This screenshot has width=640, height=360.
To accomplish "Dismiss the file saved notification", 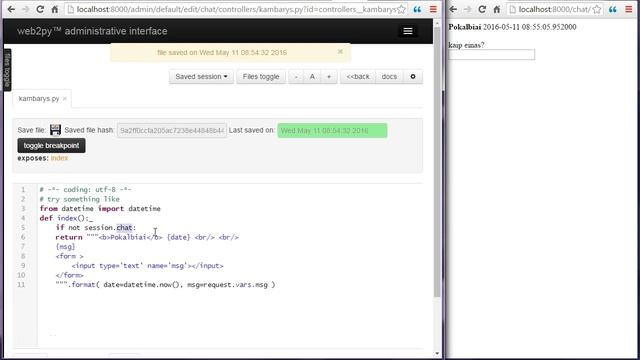I will click(x=340, y=52).
